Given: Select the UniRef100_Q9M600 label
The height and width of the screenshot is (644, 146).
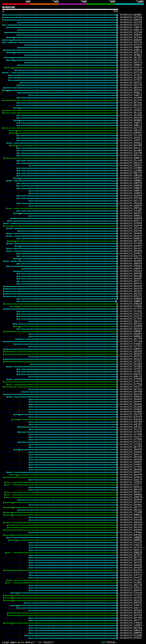Looking at the screenshot, I should point(131,349).
